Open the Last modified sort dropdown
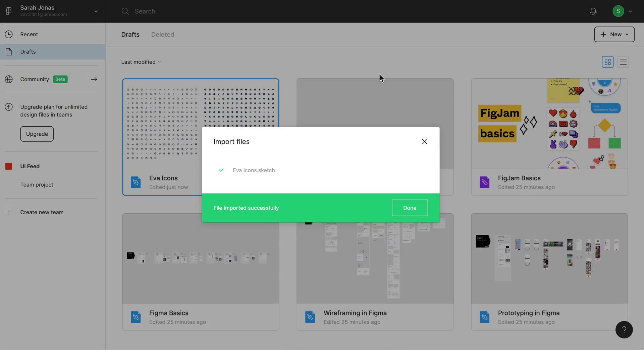Screen dimensions: 644x350 point(141,62)
